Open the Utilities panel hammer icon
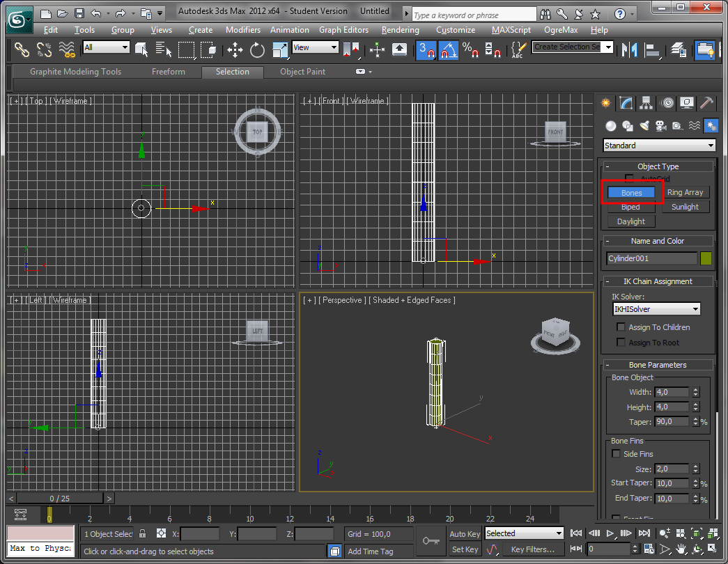The image size is (728, 564). 707,102
